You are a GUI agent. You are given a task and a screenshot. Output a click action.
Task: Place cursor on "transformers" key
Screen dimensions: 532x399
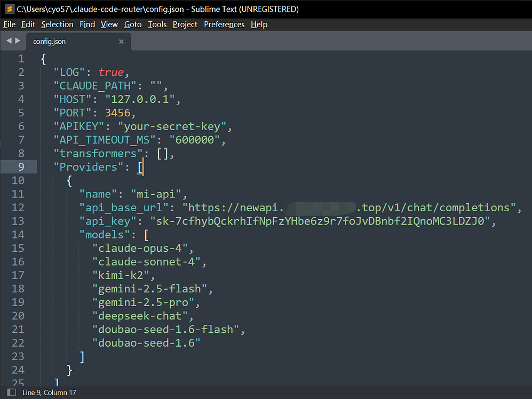[98, 153]
